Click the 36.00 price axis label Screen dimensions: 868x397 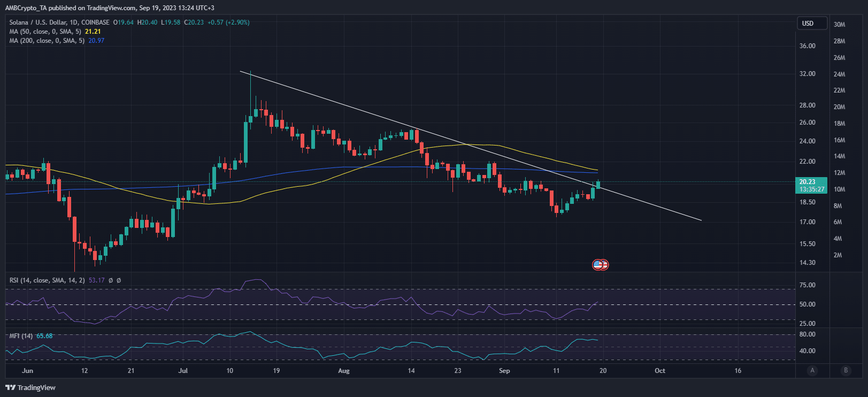[x=808, y=46]
